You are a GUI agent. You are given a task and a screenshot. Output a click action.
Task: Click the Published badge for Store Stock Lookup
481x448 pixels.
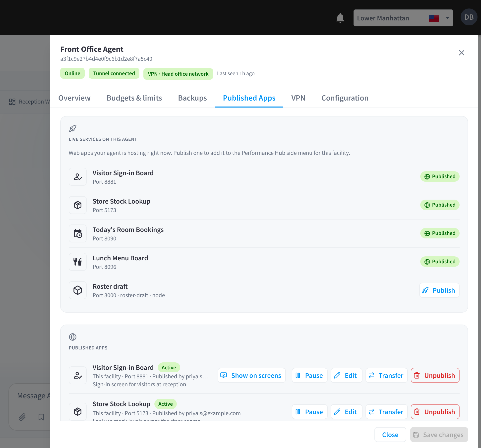[440, 205]
